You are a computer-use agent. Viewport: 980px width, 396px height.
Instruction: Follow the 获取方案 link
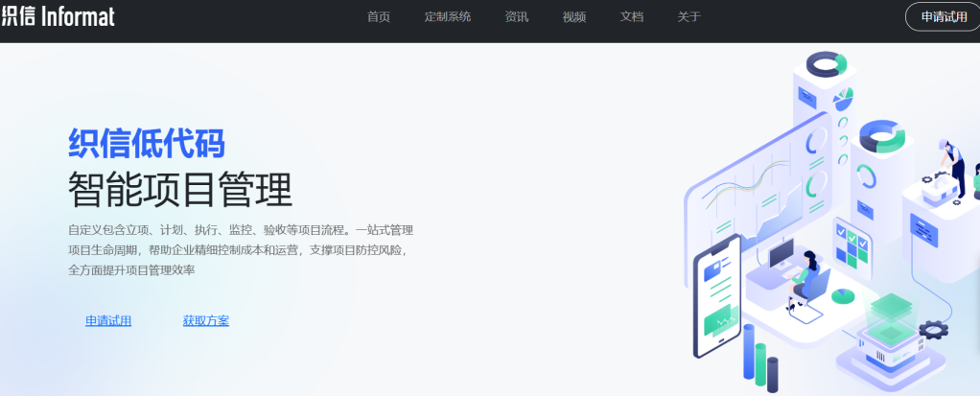[206, 321]
